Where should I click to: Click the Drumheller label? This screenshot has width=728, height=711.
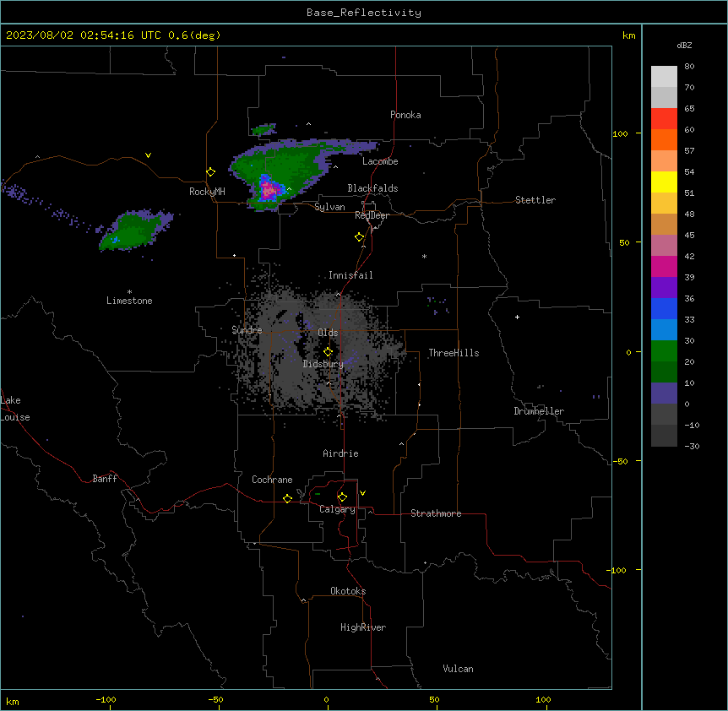click(539, 411)
